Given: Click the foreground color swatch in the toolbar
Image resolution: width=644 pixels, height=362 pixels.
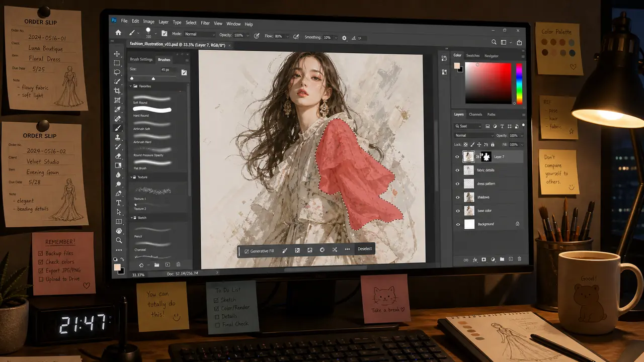Looking at the screenshot, I should click(117, 267).
